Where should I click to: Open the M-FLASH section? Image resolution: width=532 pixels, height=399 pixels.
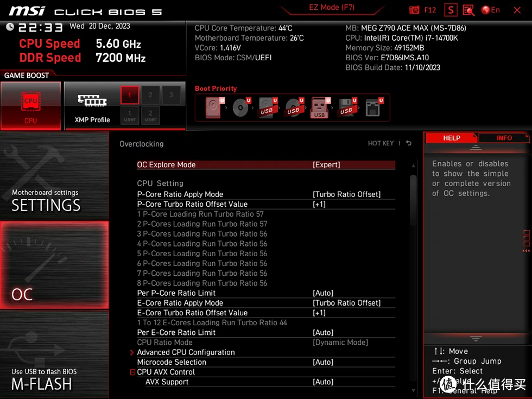(54, 354)
